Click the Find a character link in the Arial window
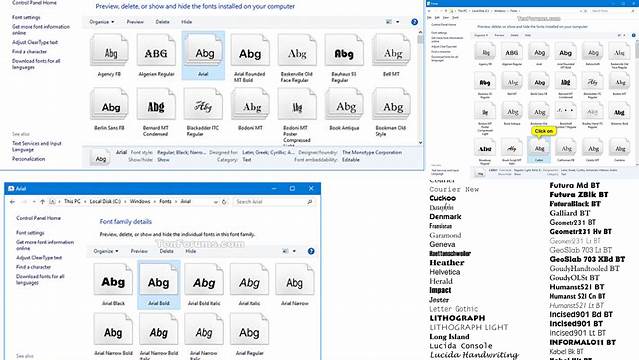 point(33,267)
